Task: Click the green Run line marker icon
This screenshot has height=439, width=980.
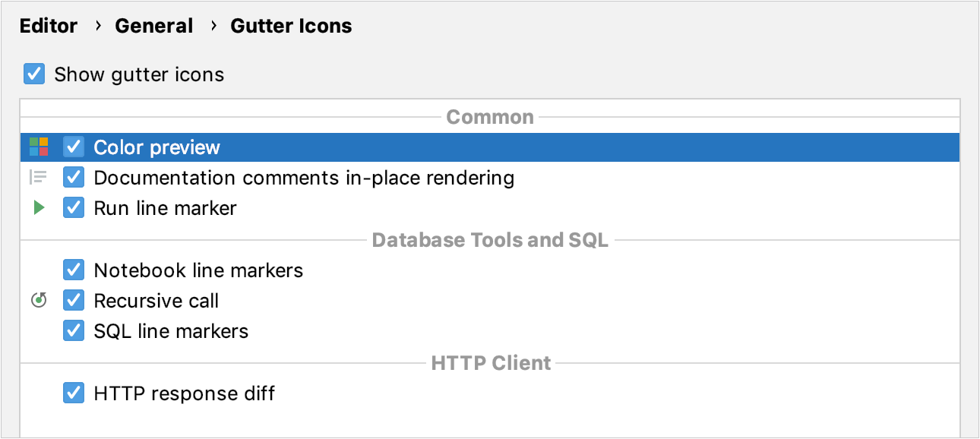Action: (38, 207)
